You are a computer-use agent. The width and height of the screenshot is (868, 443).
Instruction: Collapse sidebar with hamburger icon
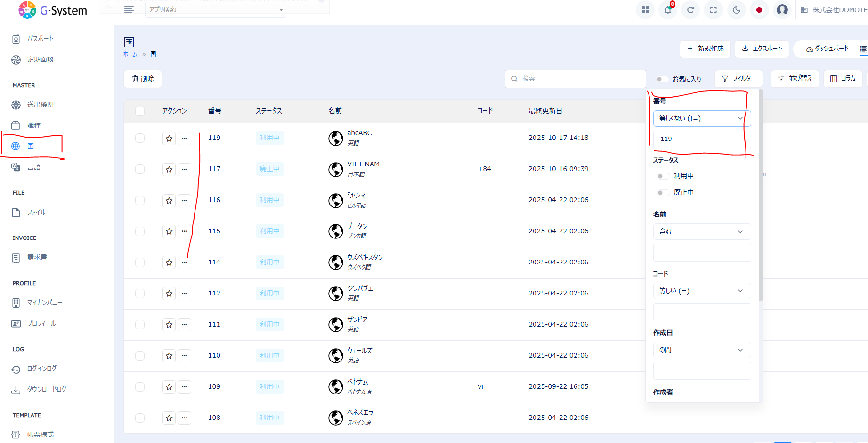[x=129, y=10]
